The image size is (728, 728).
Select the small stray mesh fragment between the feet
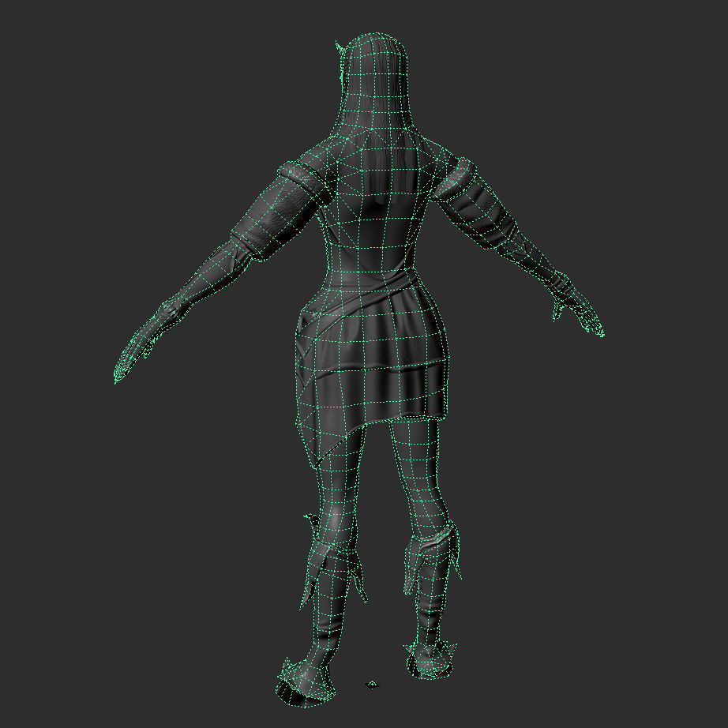(x=372, y=684)
